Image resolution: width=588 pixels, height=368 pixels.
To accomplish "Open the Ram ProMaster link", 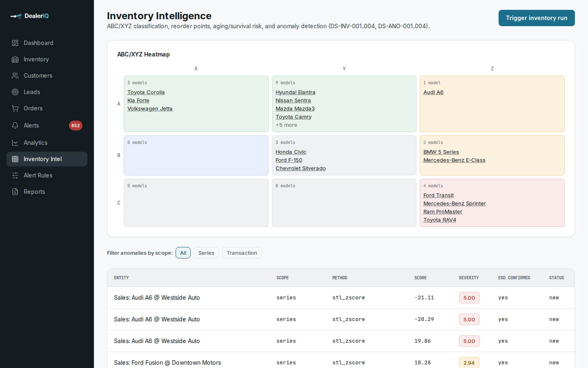I will (x=443, y=212).
